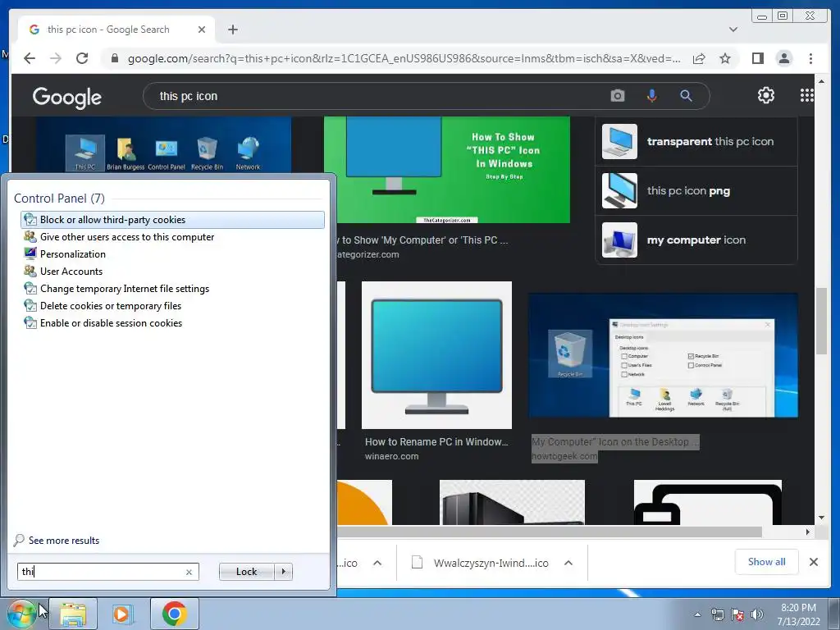Go to Google home via logo
The height and width of the screenshot is (630, 840).
[x=67, y=98]
